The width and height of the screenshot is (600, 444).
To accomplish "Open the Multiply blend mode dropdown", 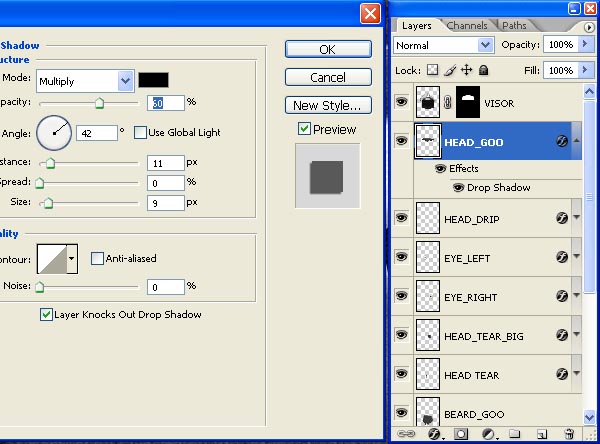I will coord(126,81).
